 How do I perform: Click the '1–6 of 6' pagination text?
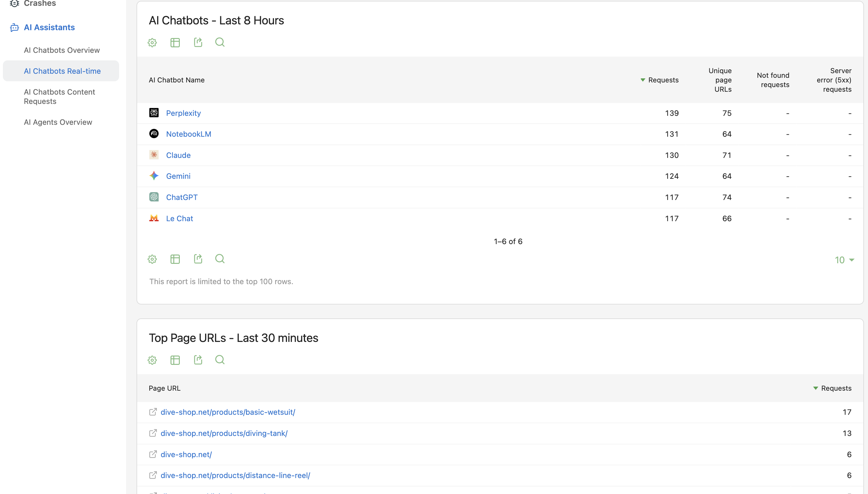point(508,241)
